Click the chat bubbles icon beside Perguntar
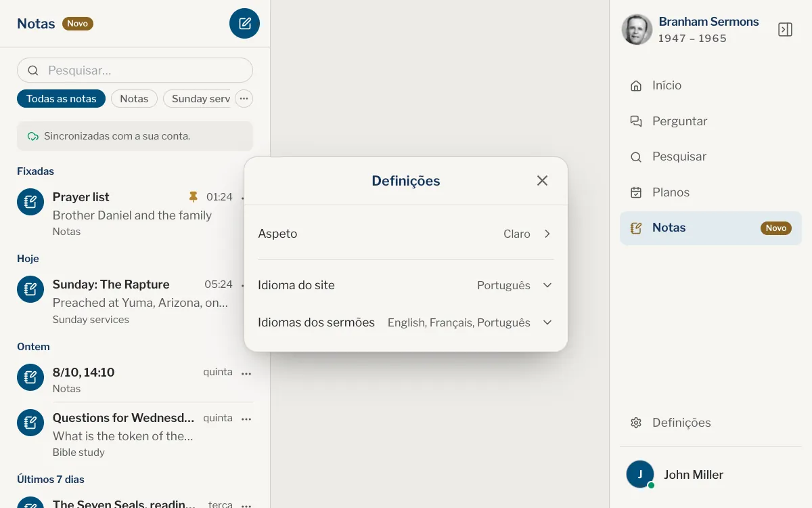This screenshot has width=812, height=508. pos(636,121)
